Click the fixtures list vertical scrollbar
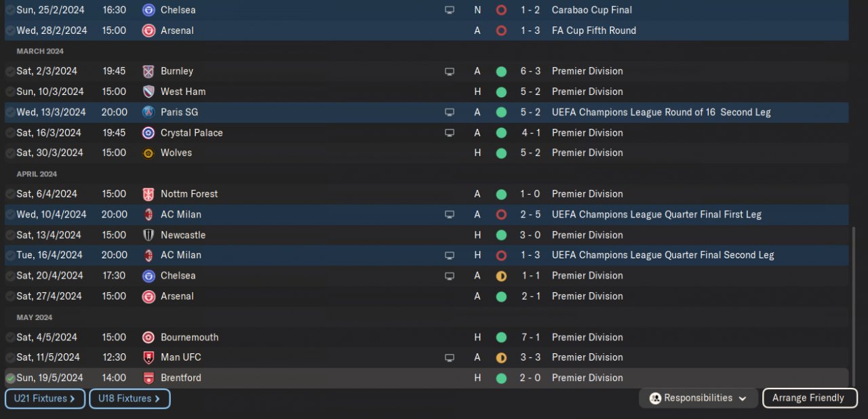This screenshot has height=419, width=868. tap(853, 305)
